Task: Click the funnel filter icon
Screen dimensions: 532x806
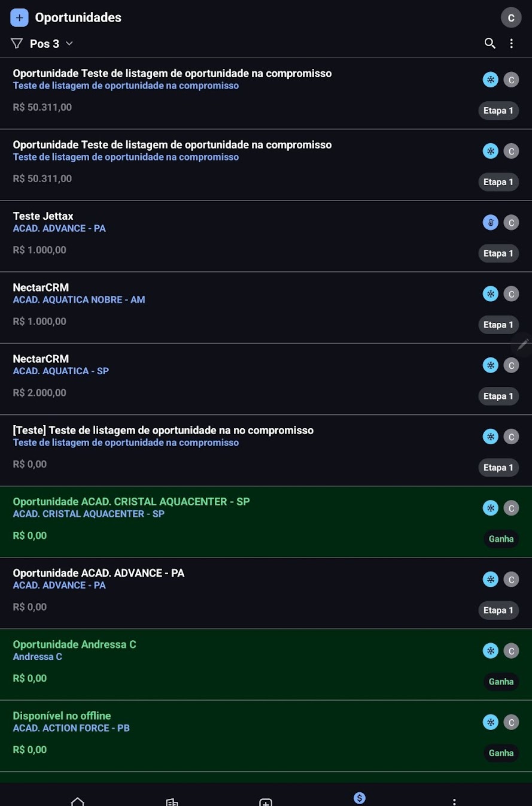Action: point(17,43)
